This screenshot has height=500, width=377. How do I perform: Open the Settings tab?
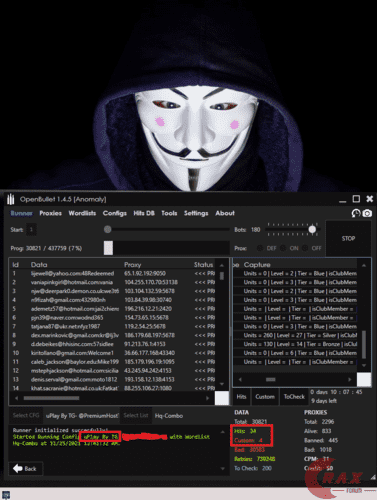(196, 213)
